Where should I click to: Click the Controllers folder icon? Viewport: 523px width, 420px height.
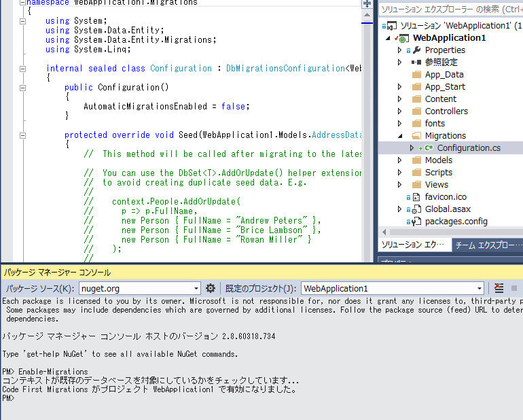click(416, 111)
